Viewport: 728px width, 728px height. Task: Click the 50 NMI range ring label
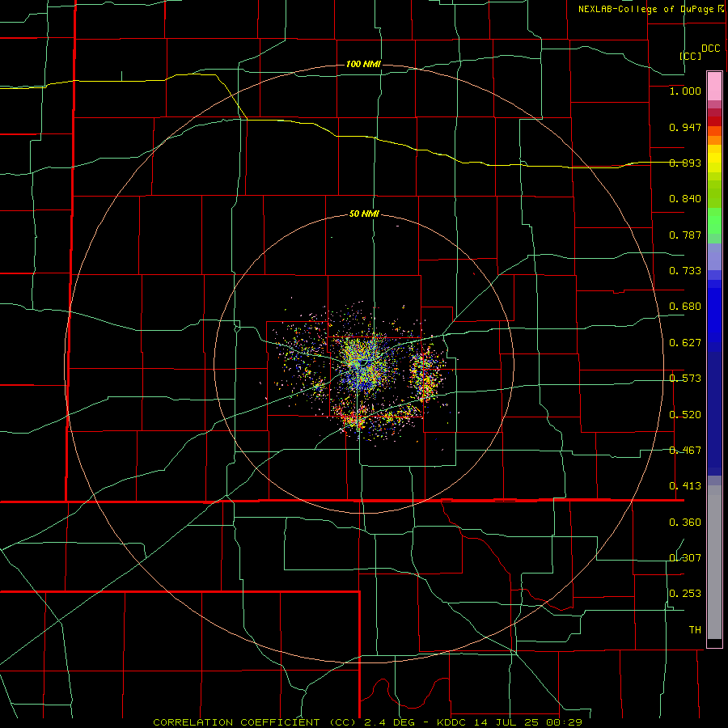point(364,214)
